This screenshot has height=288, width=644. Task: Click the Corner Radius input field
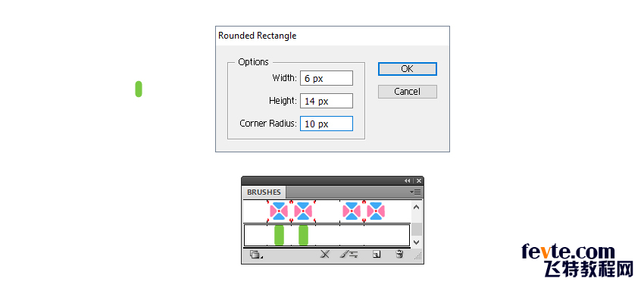pos(327,124)
